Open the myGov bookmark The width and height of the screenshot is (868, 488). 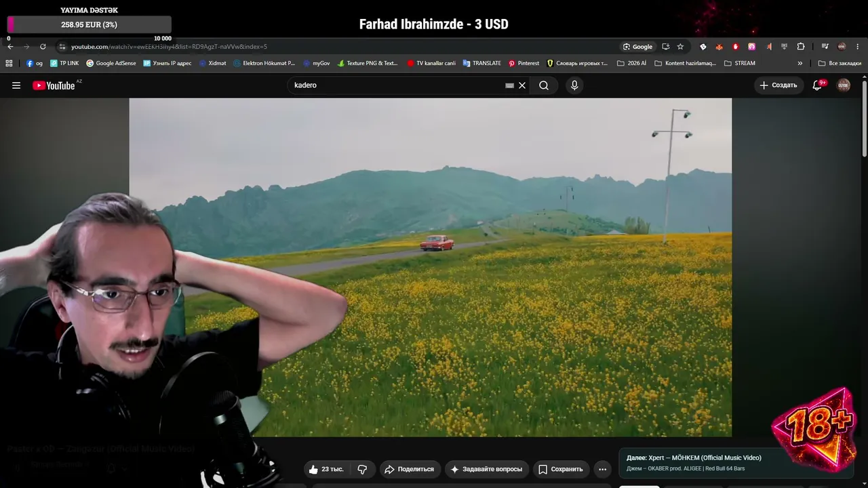point(317,63)
